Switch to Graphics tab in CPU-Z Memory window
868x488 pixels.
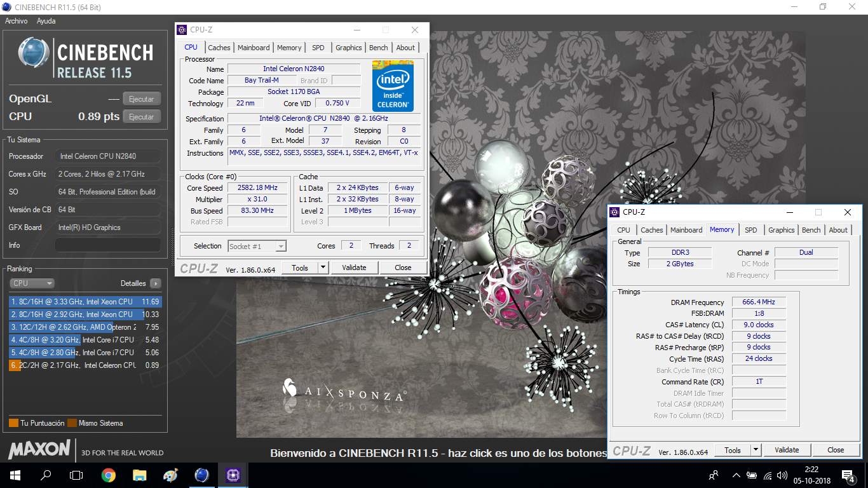click(782, 230)
